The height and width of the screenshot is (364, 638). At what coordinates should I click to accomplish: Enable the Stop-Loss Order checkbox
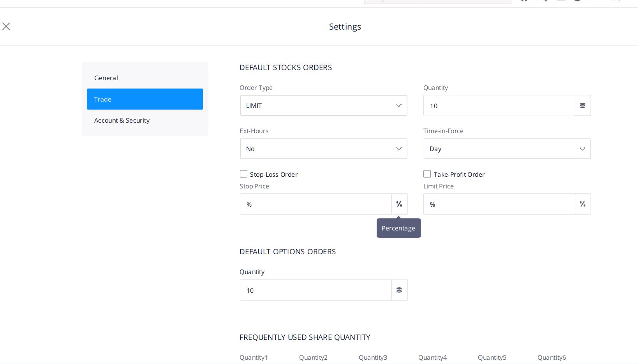(x=243, y=174)
